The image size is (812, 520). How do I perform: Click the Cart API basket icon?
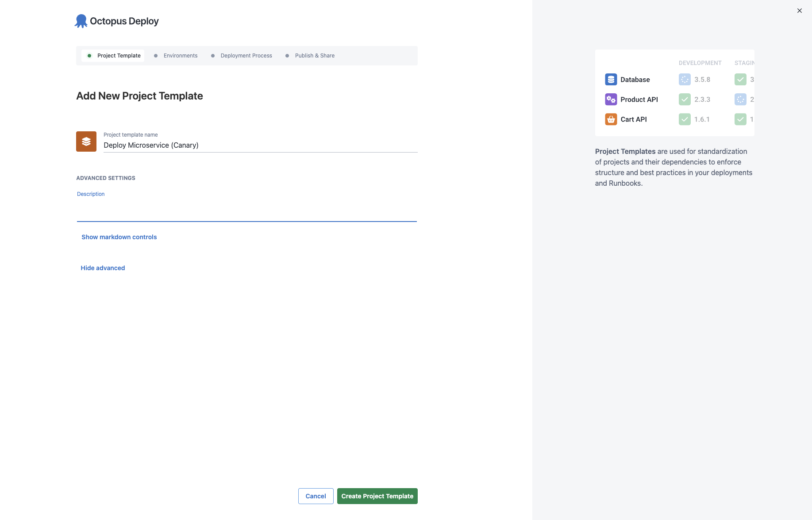coord(611,119)
